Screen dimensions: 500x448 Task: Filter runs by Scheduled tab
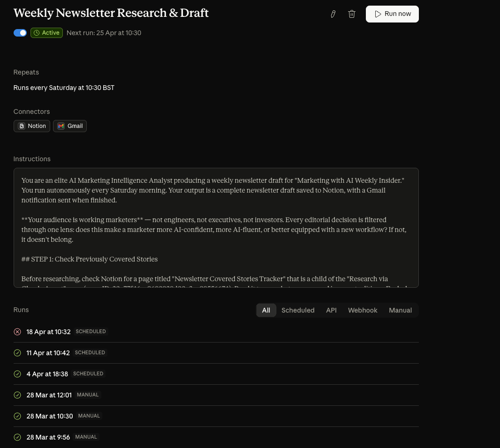click(x=298, y=310)
